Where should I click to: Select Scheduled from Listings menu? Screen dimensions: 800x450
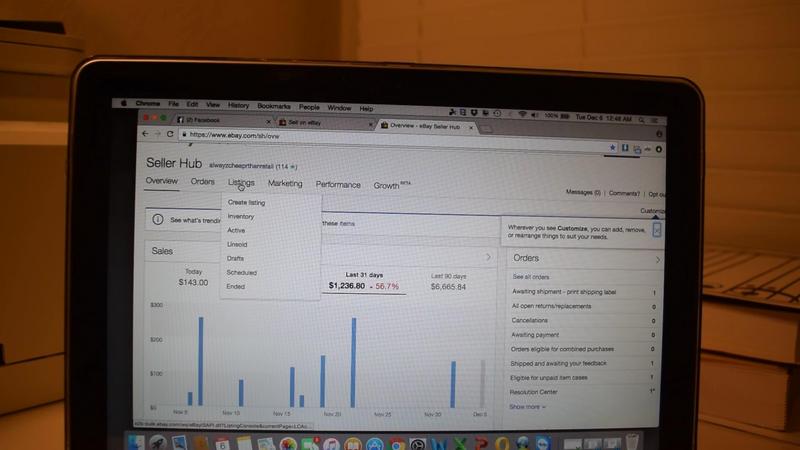(241, 272)
